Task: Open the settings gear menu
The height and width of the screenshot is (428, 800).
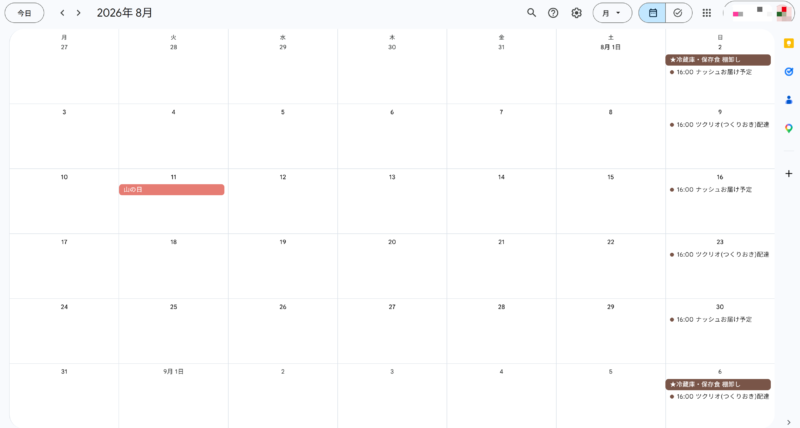Action: 576,13
